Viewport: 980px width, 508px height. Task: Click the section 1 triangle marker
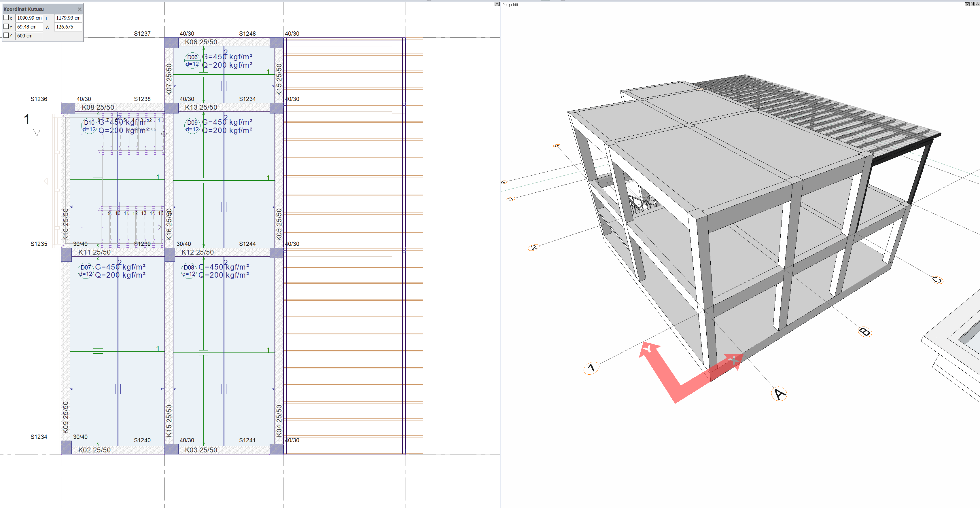tap(37, 132)
